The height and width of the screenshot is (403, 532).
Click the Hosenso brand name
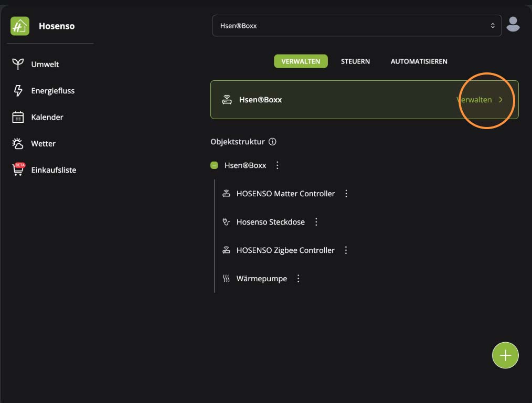57,26
